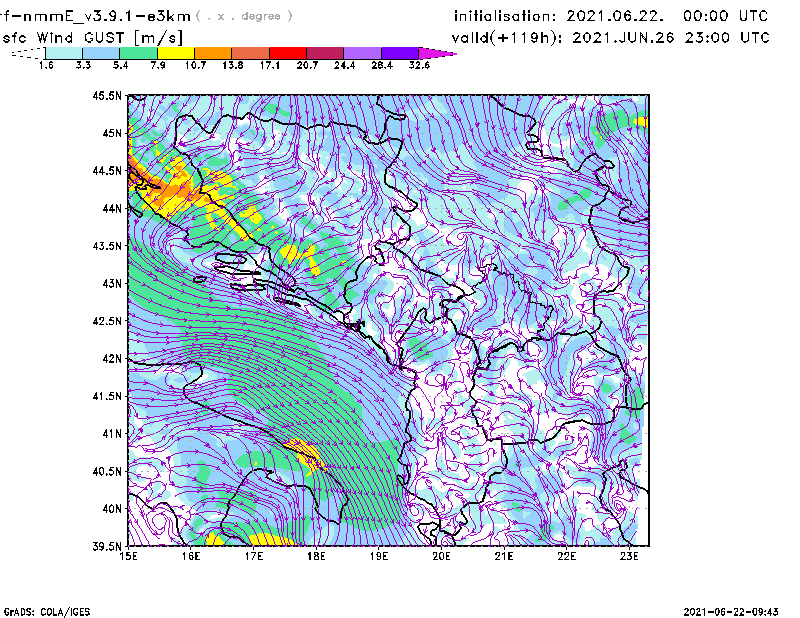
Task: Click the legend value 7.9
Action: [158, 65]
